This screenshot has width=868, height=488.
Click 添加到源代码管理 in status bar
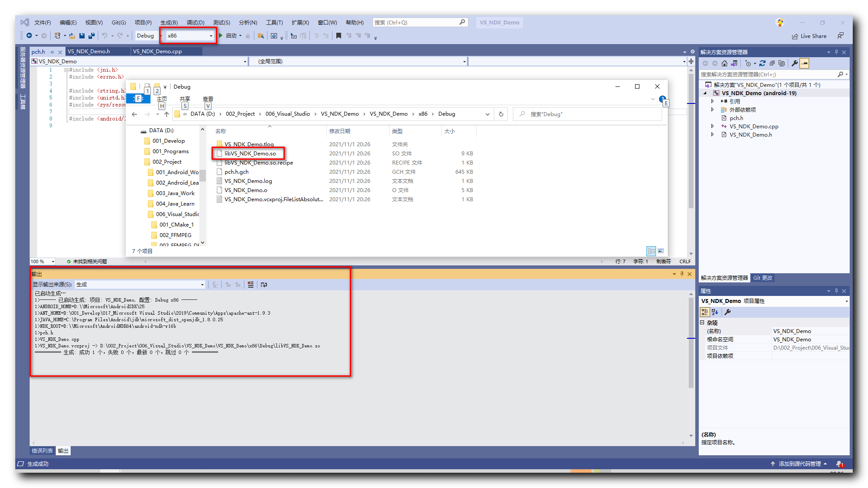pos(800,464)
